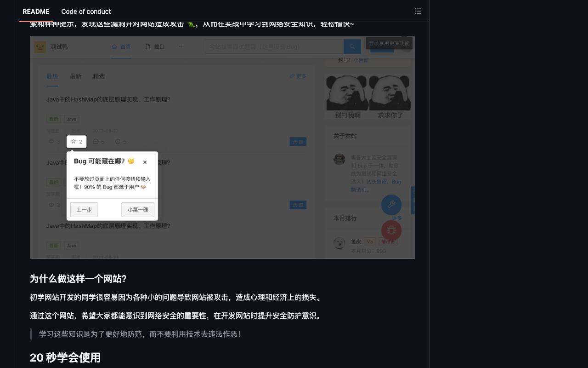Click the paragraph starting '初学网站开发的同学'

177,298
